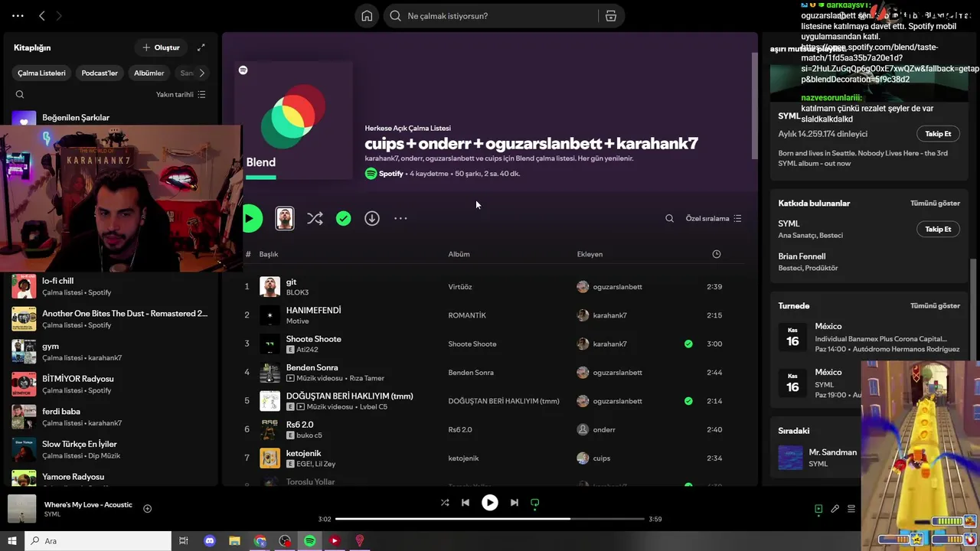
Task: Download the playlist with arrow icon
Action: (372, 219)
